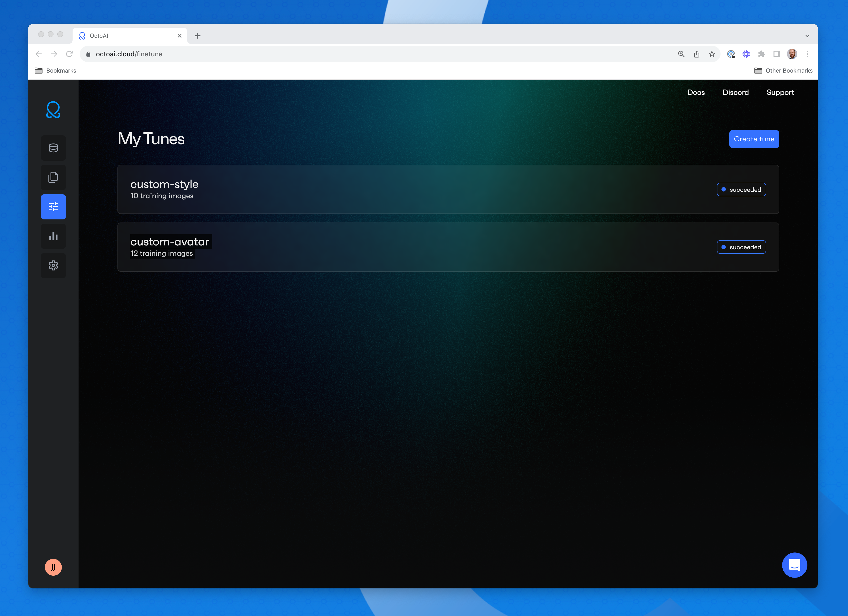Open the Docs link in header

click(695, 92)
